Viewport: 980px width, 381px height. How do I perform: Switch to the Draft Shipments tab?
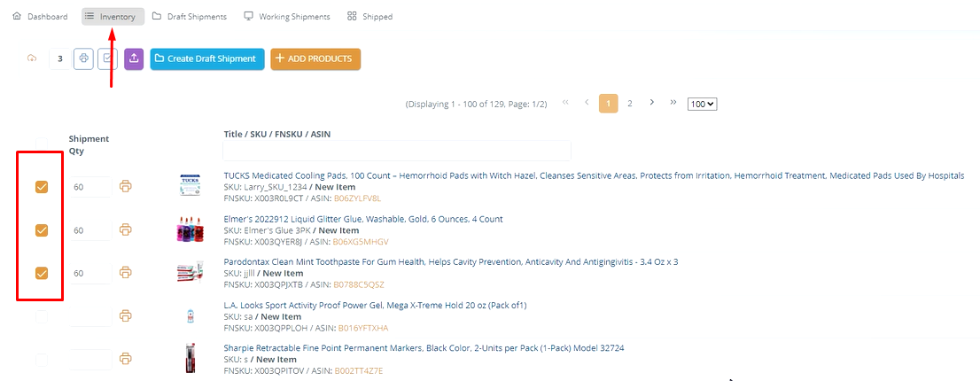tap(189, 17)
